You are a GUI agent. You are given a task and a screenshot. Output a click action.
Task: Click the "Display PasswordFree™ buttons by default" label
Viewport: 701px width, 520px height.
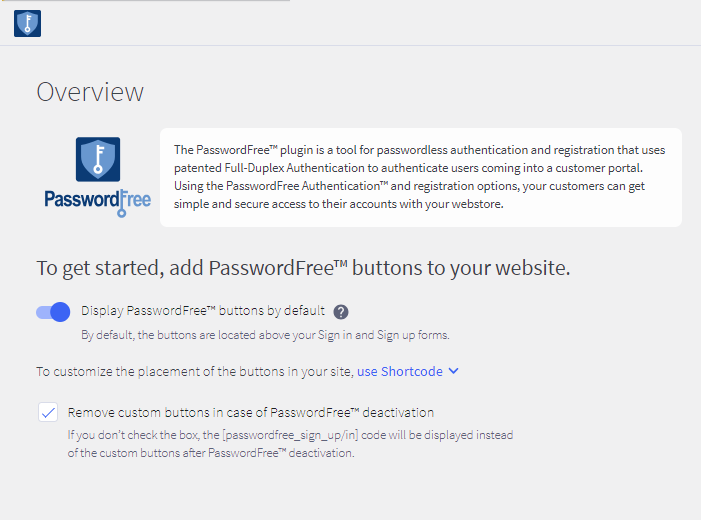[x=203, y=311]
